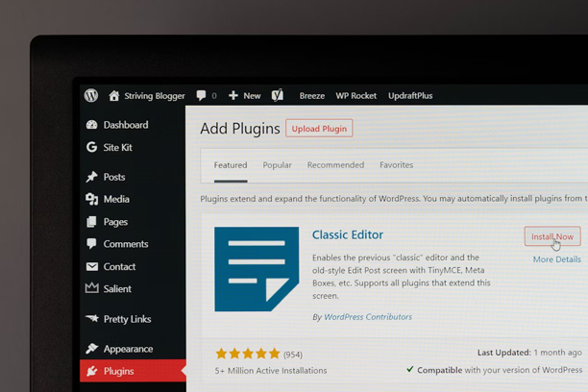Open Contact in sidebar
The width and height of the screenshot is (588, 392).
tap(120, 267)
